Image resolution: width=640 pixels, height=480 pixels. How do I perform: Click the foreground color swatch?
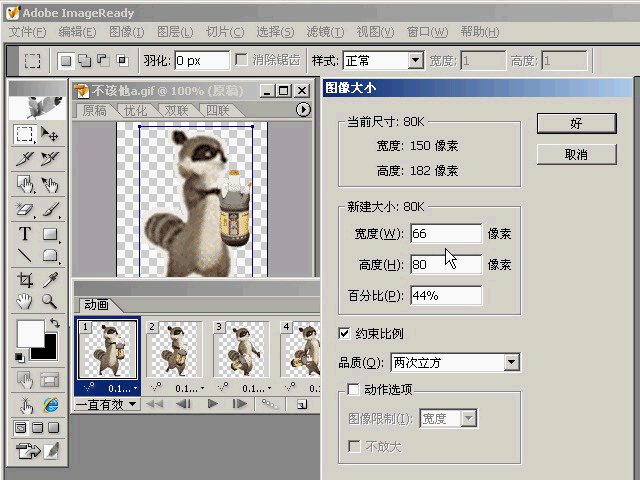[30, 333]
